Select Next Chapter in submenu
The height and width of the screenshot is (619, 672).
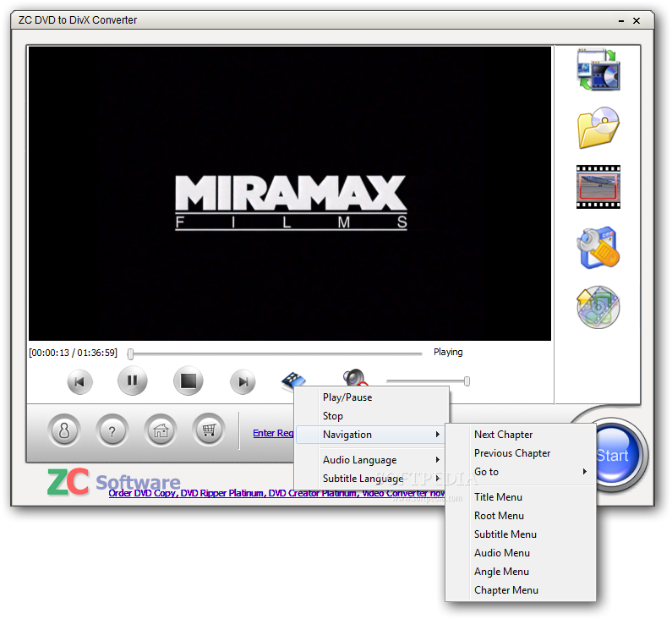(x=521, y=435)
